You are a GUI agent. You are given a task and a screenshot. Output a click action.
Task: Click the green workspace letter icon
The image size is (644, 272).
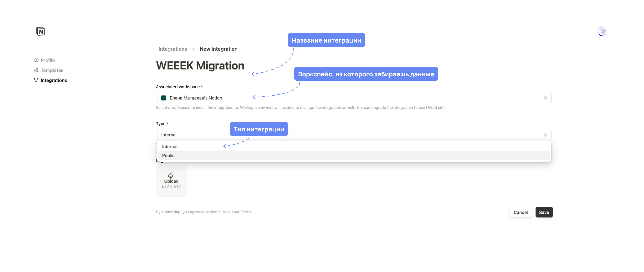coord(163,98)
